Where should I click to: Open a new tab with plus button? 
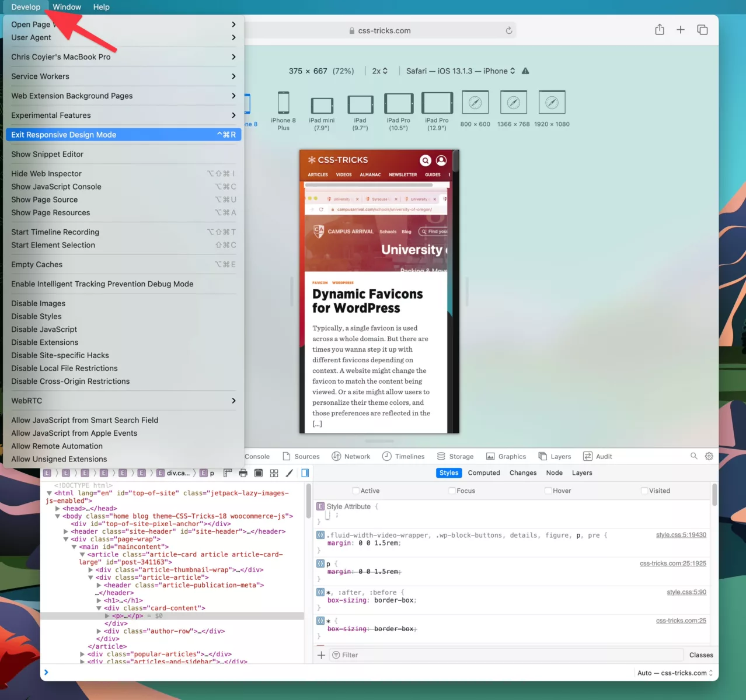pos(681,30)
